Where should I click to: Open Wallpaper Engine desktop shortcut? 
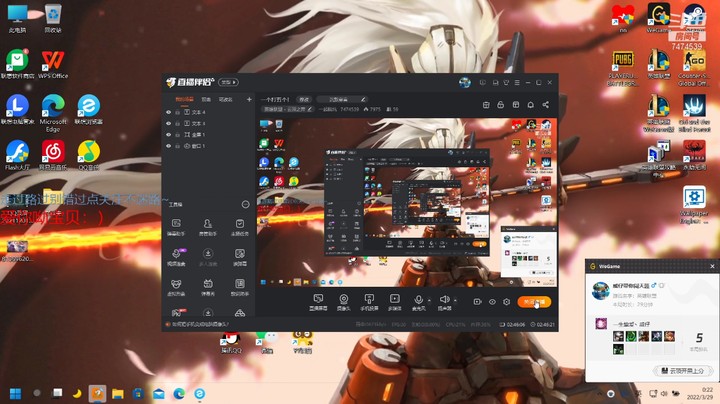[693, 204]
